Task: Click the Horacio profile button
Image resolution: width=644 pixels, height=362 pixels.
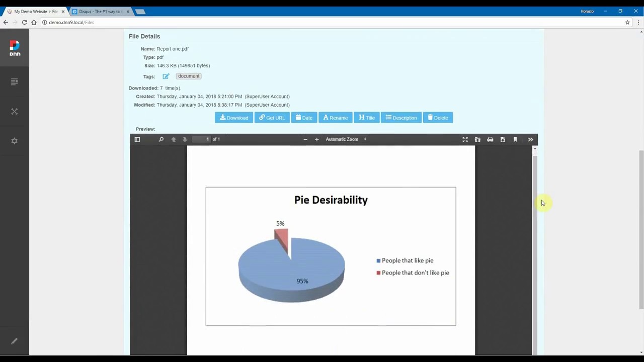Action: pyautogui.click(x=587, y=11)
